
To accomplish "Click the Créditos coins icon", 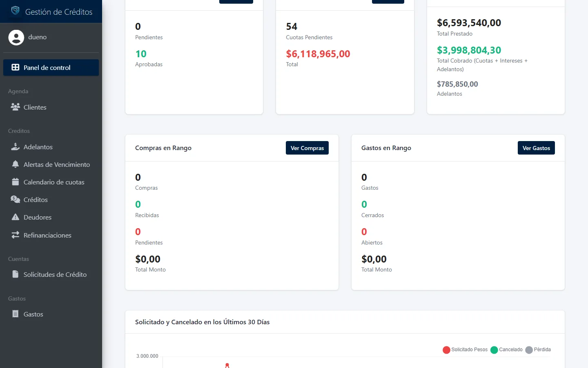I will (x=16, y=199).
